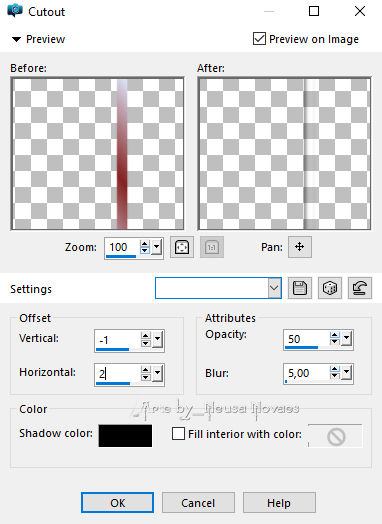Click the Cutout app icon in title bar
382x524 pixels.
(x=15, y=11)
